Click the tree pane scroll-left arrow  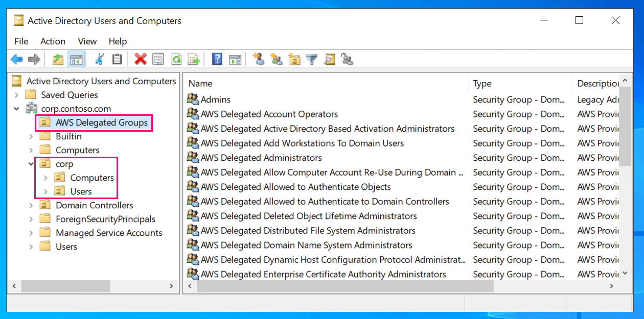[x=14, y=286]
